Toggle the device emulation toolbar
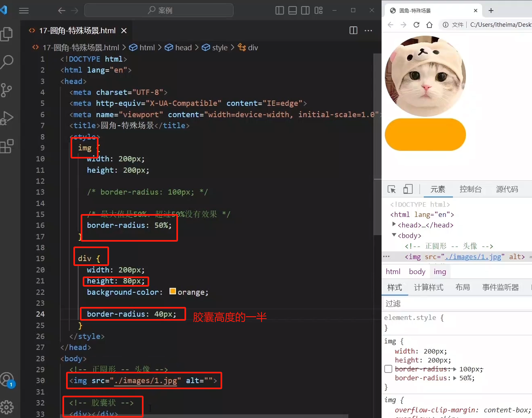Image resolution: width=532 pixels, height=418 pixels. coord(408,189)
